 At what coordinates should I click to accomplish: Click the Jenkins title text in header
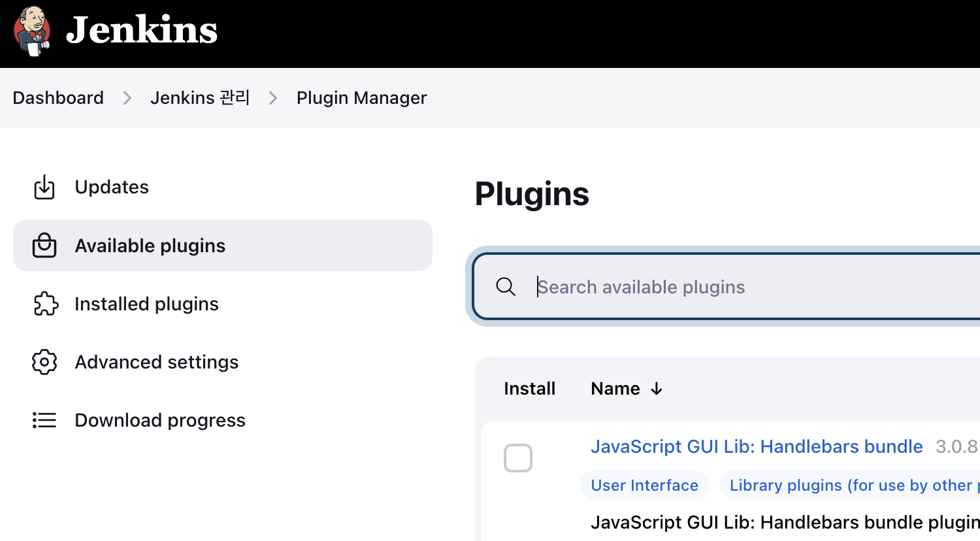(x=142, y=30)
